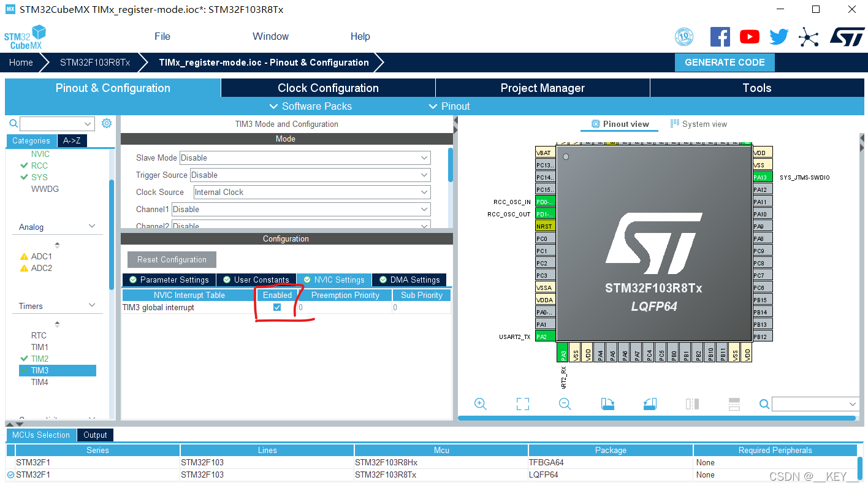The height and width of the screenshot is (488, 868).
Task: Open the Facebook icon link
Action: (720, 37)
